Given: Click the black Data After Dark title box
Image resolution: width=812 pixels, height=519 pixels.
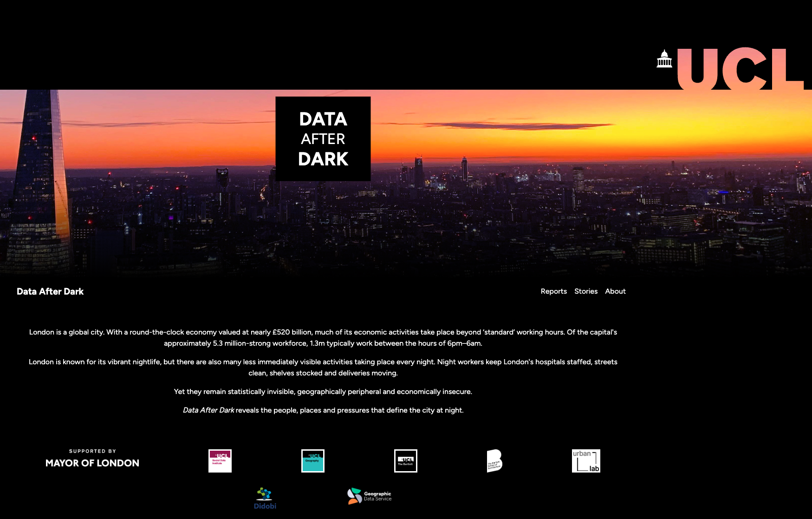Looking at the screenshot, I should tap(323, 138).
